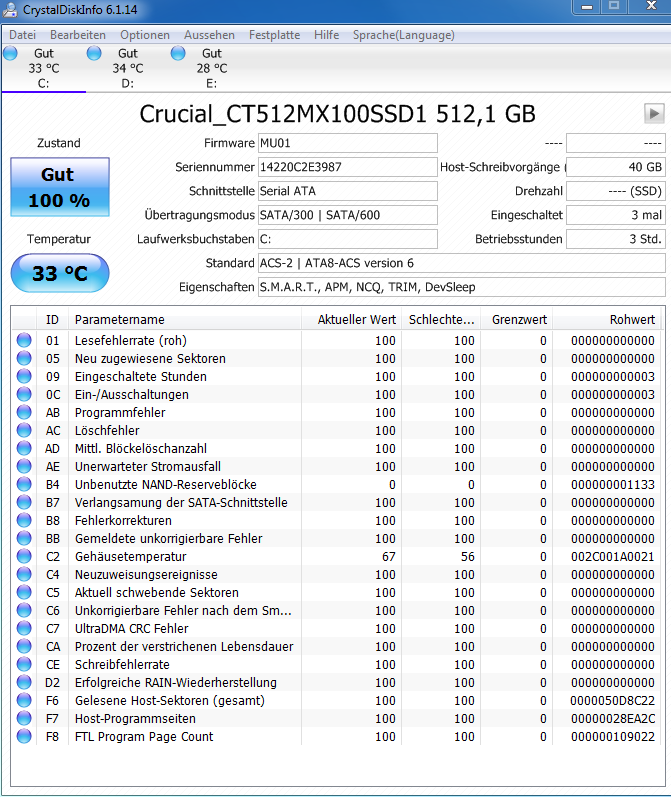The width and height of the screenshot is (671, 797).
Task: Select drive E: tab showing 28 °C
Action: pyautogui.click(x=211, y=68)
